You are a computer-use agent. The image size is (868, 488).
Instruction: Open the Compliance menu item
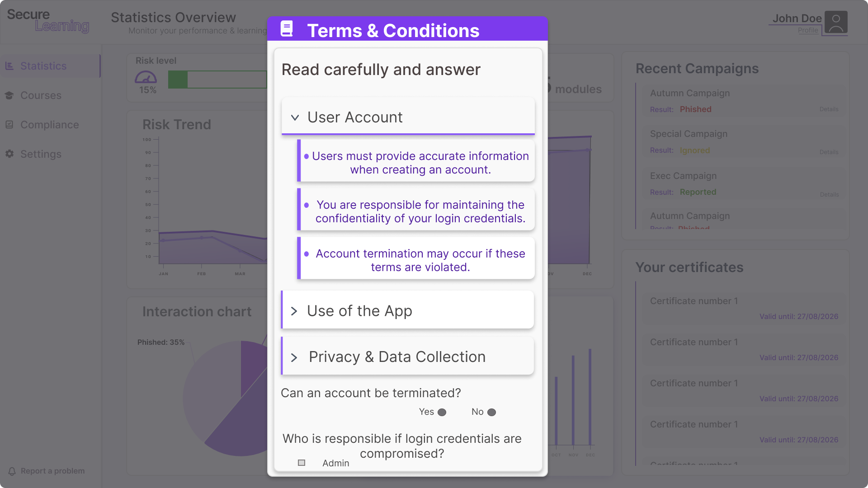point(49,125)
